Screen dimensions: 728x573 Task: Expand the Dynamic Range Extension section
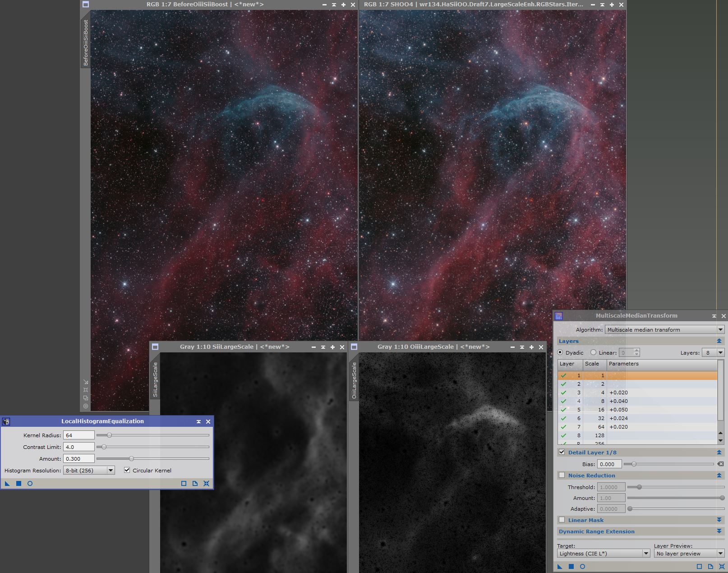596,531
